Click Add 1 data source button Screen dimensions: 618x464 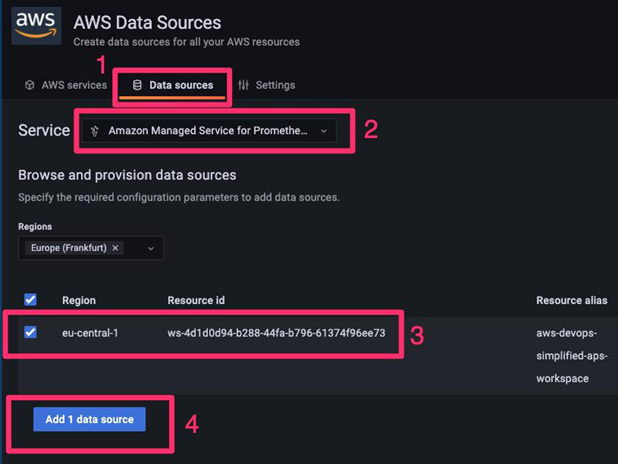(89, 419)
